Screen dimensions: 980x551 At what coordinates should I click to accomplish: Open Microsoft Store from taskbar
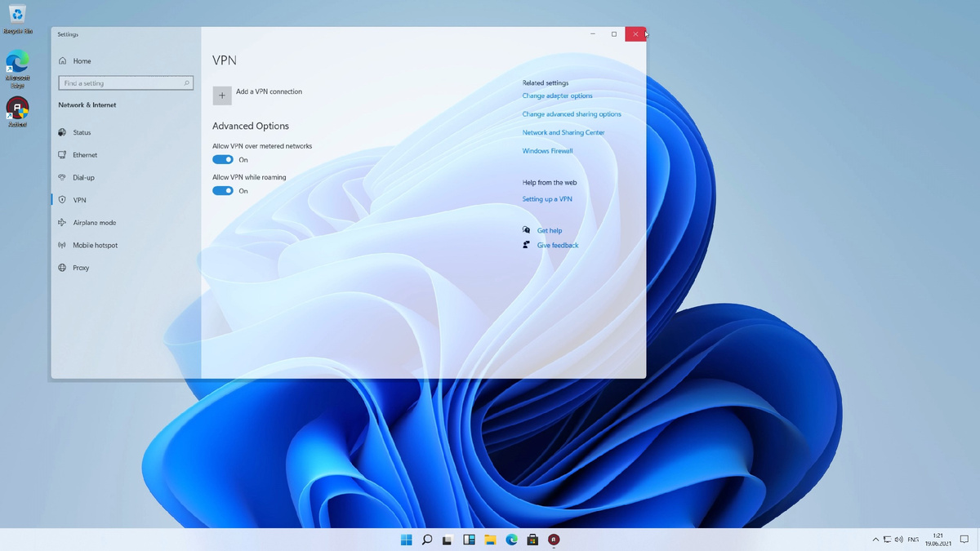532,540
